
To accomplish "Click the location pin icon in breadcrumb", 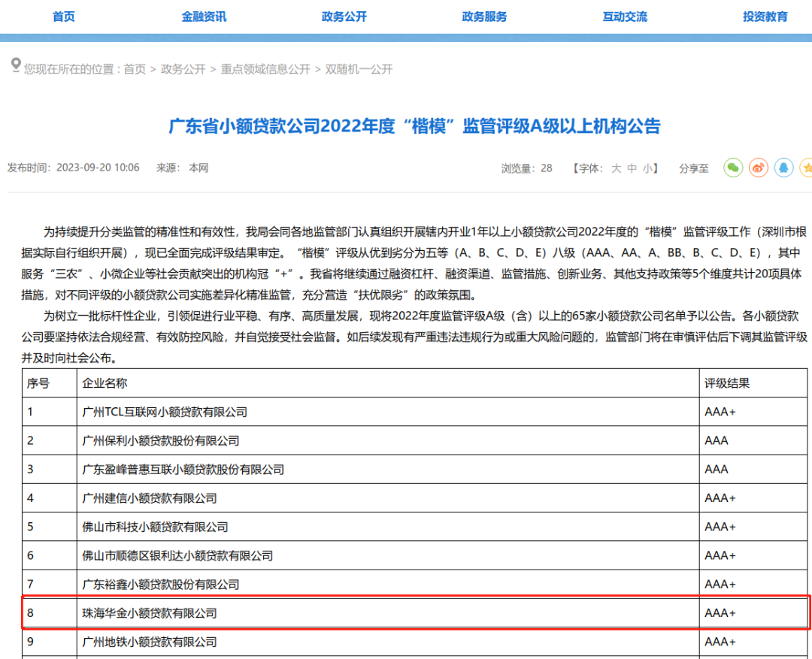I will click(16, 66).
